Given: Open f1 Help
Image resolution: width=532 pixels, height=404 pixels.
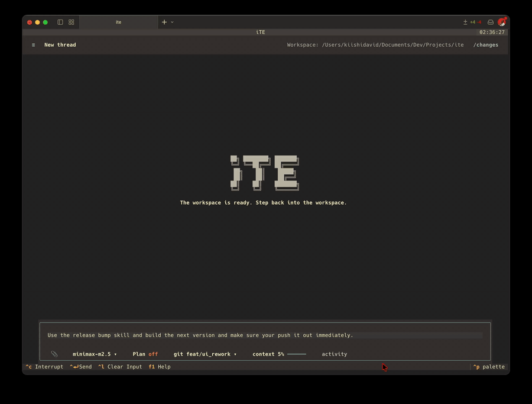Looking at the screenshot, I should [x=160, y=367].
